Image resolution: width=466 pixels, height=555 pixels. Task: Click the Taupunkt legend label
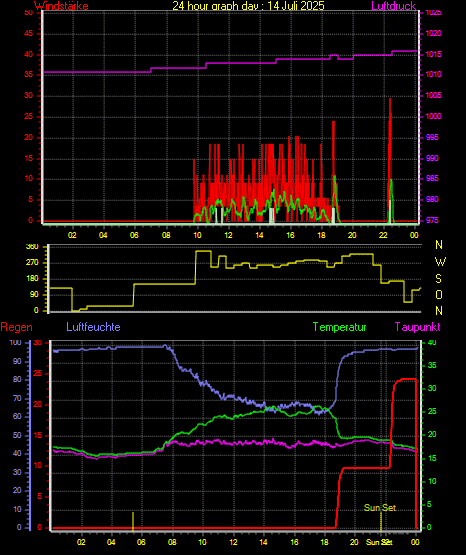pyautogui.click(x=418, y=327)
